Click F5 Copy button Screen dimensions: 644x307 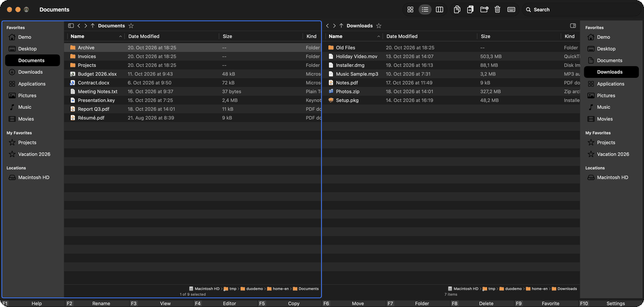(289, 303)
